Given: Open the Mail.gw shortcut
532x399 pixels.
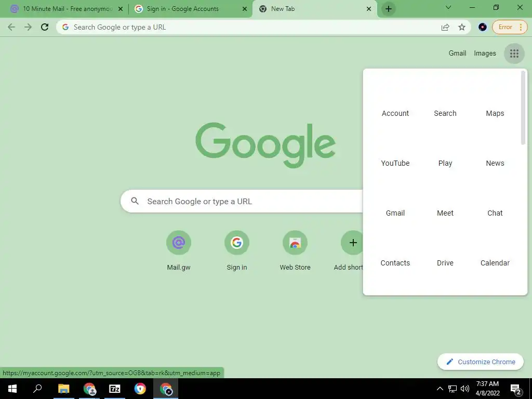Looking at the screenshot, I should [179, 250].
